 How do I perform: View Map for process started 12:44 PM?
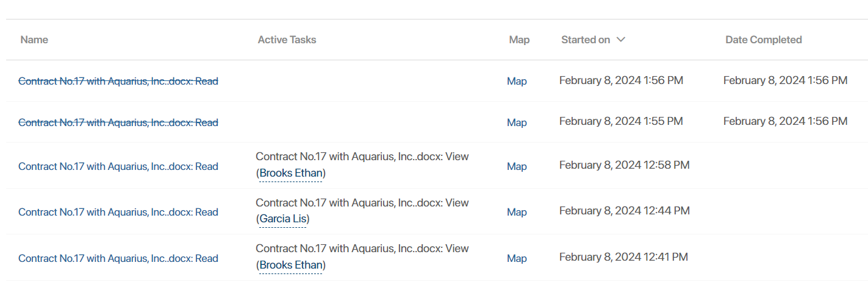(517, 212)
